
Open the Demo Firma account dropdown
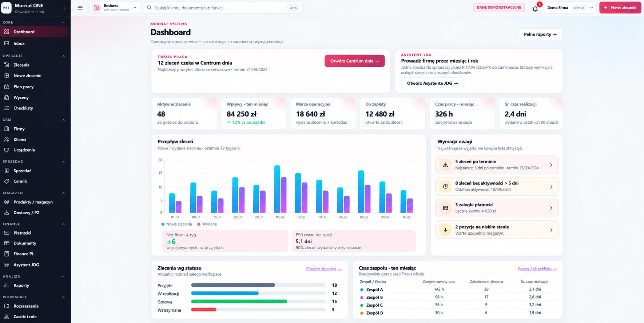pyautogui.click(x=570, y=8)
